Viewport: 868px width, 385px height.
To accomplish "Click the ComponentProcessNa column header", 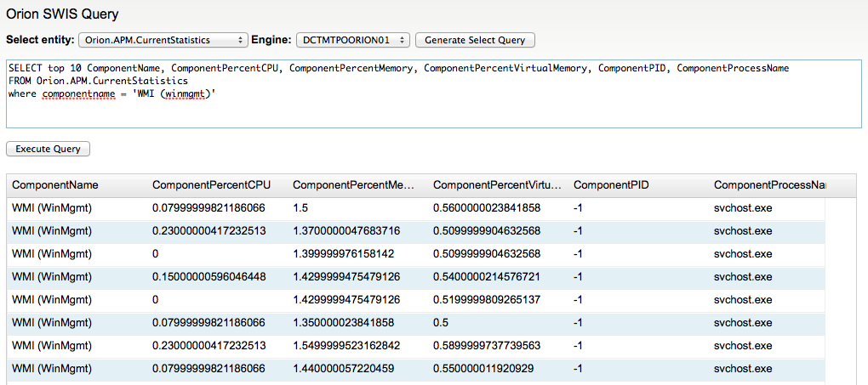I will [769, 185].
